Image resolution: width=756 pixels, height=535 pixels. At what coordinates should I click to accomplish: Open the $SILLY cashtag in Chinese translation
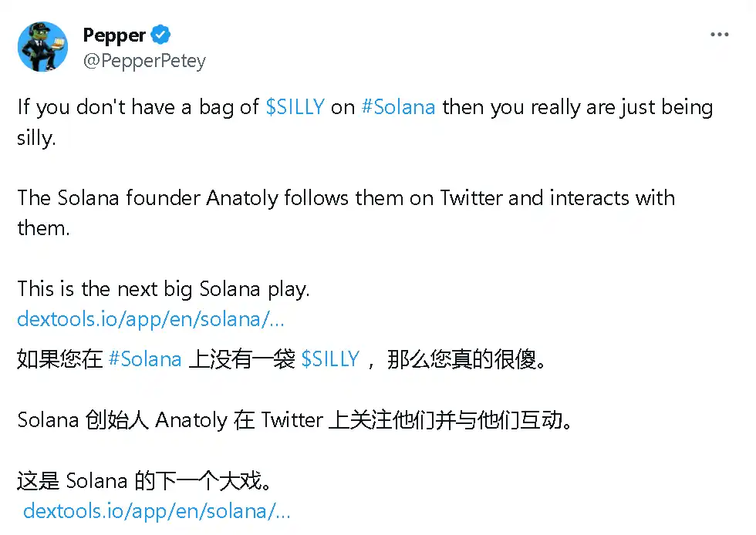coord(330,358)
